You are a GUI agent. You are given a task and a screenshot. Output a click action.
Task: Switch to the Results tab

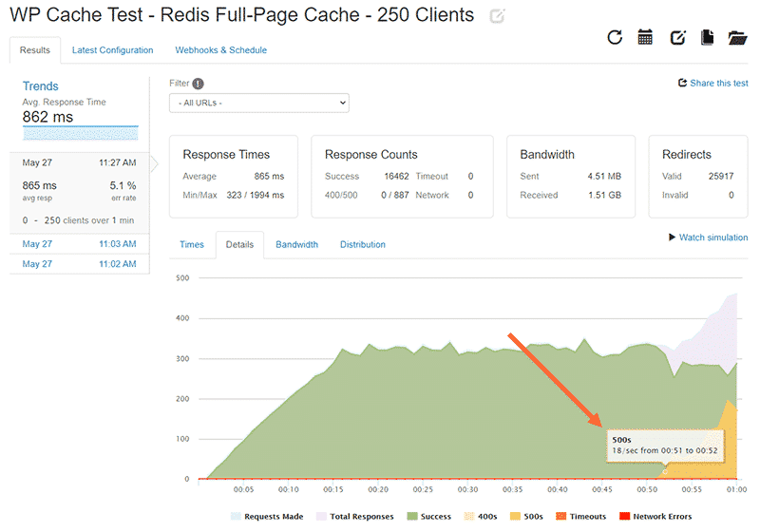(x=35, y=50)
